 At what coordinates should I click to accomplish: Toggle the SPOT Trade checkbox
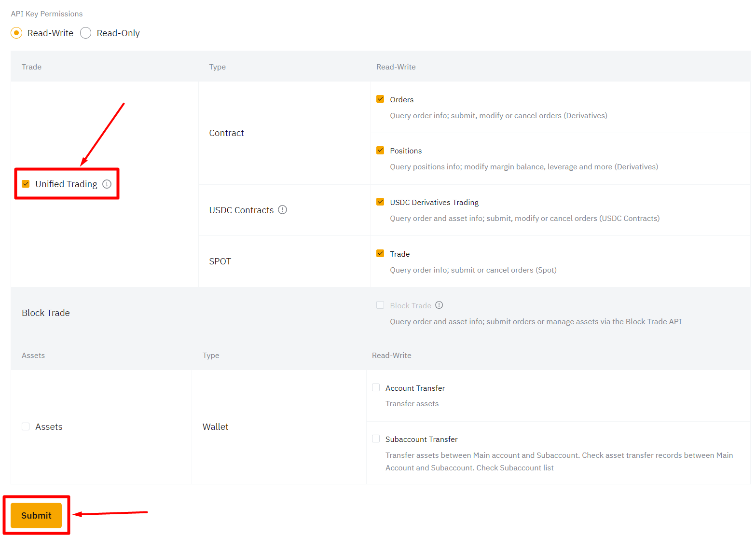pos(380,253)
